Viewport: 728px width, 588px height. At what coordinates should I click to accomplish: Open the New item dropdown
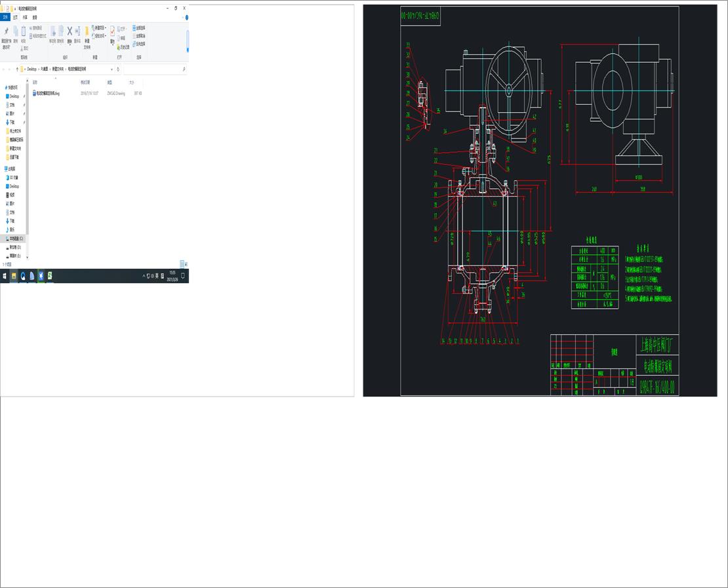coord(100,28)
